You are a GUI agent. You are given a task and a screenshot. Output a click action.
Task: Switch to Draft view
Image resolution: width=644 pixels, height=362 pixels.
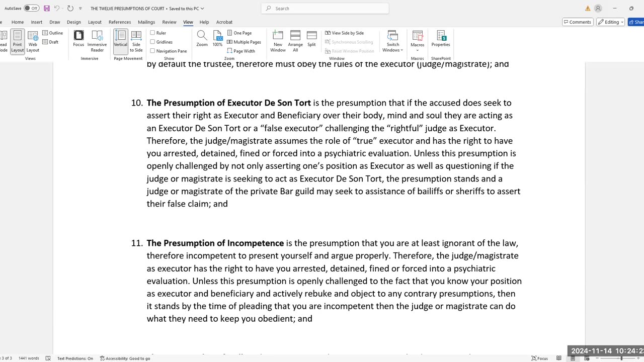tap(50, 42)
